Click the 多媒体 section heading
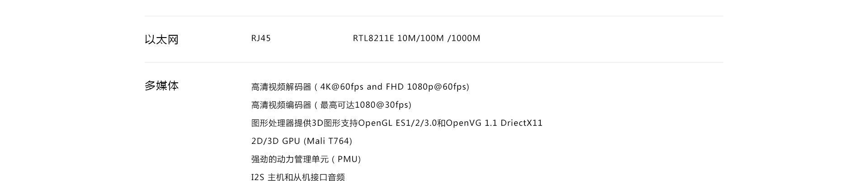Viewport: 868px width, 181px height. [x=161, y=86]
